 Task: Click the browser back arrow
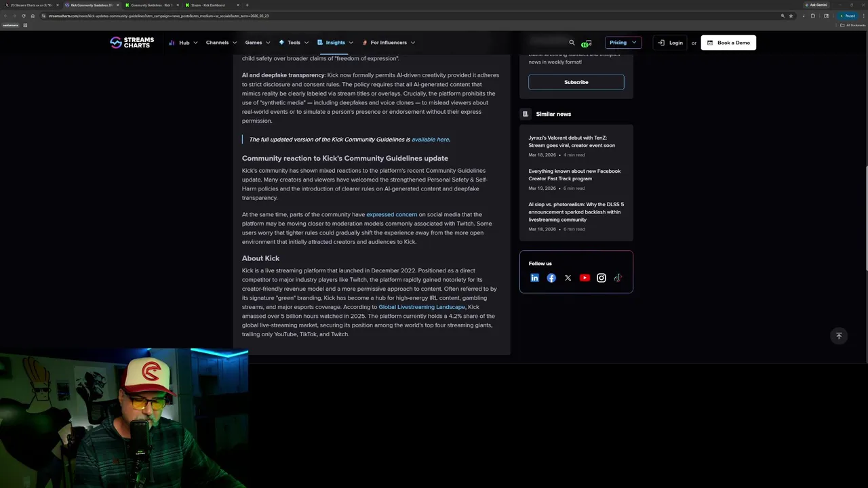coord(5,16)
